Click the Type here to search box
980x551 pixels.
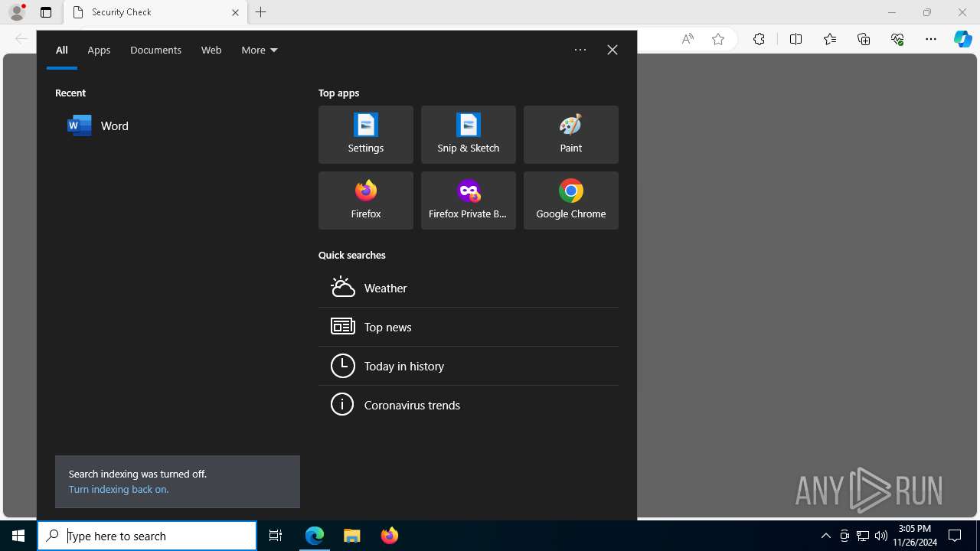point(147,536)
